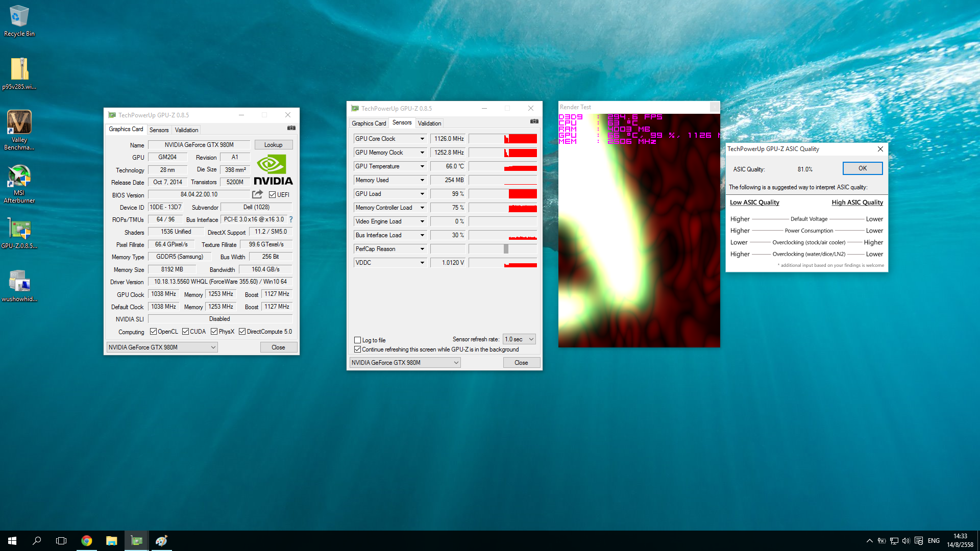The width and height of the screenshot is (980, 551).
Task: Launch the MSI Afterburner desktop shortcut
Action: pyautogui.click(x=19, y=184)
